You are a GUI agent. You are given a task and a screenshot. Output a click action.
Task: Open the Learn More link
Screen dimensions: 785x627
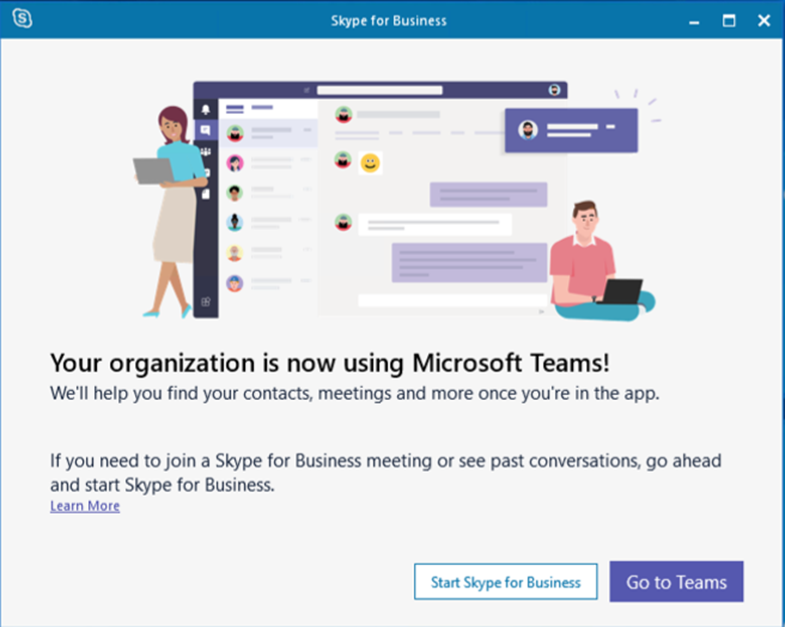[85, 506]
